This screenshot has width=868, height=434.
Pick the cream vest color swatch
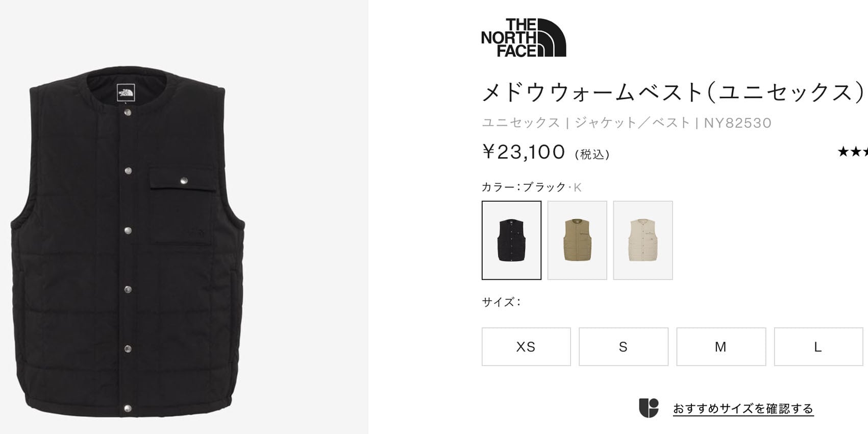pos(643,240)
